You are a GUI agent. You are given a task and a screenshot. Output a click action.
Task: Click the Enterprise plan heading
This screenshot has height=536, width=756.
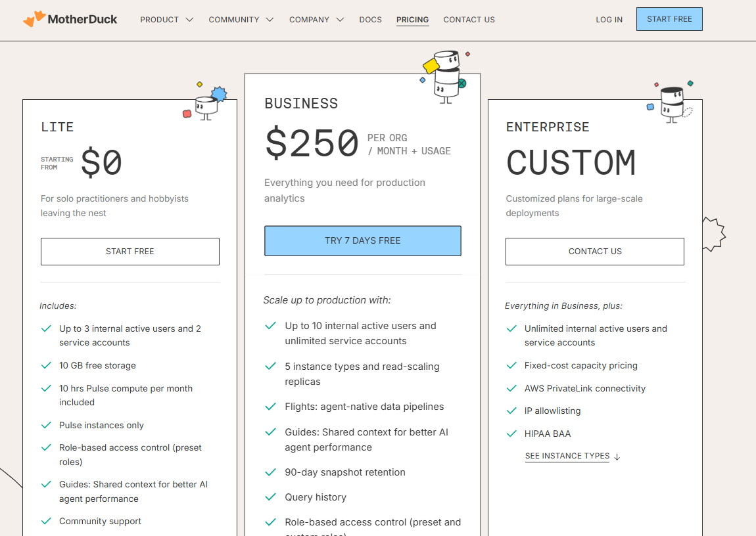548,127
